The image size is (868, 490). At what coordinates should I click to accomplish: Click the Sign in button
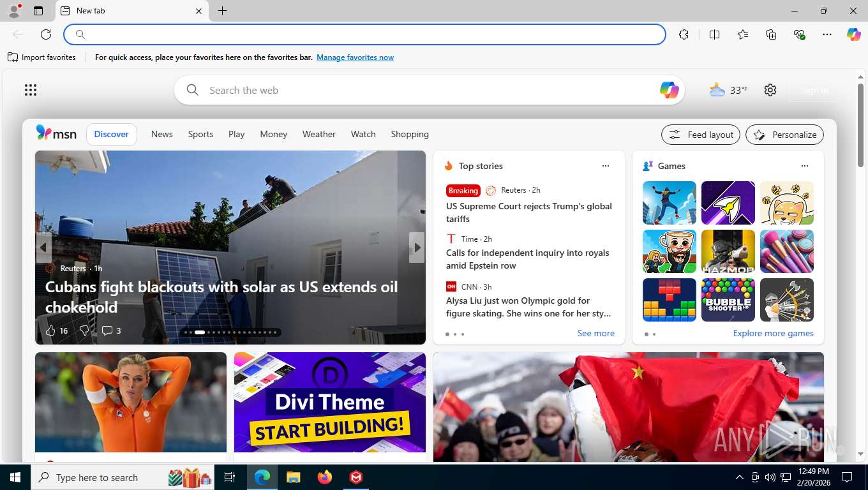pos(814,90)
